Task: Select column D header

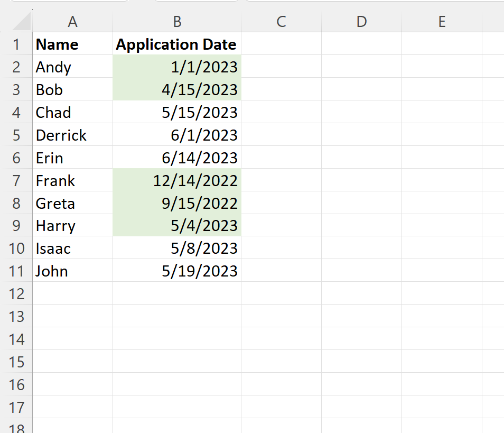Action: [361, 22]
